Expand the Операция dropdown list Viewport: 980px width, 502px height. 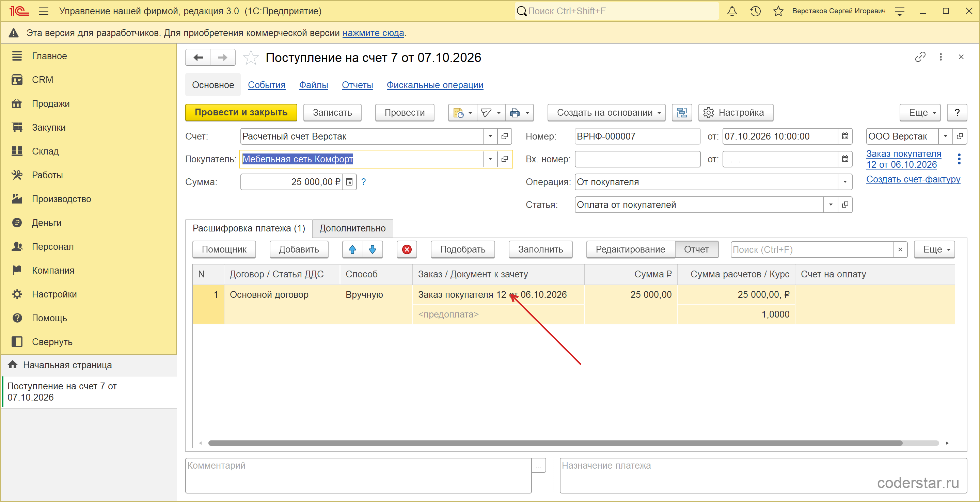pos(845,182)
